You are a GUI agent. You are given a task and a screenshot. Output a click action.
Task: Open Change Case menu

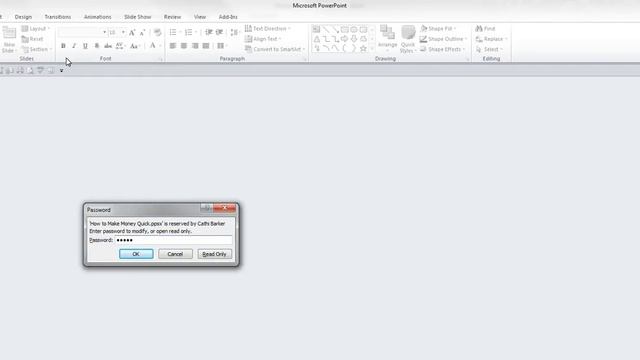[x=134, y=46]
